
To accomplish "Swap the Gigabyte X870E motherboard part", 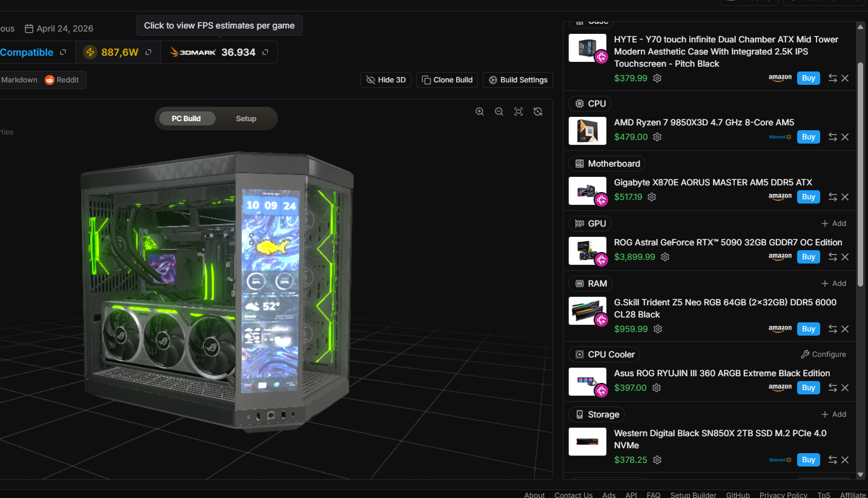I will pos(833,197).
